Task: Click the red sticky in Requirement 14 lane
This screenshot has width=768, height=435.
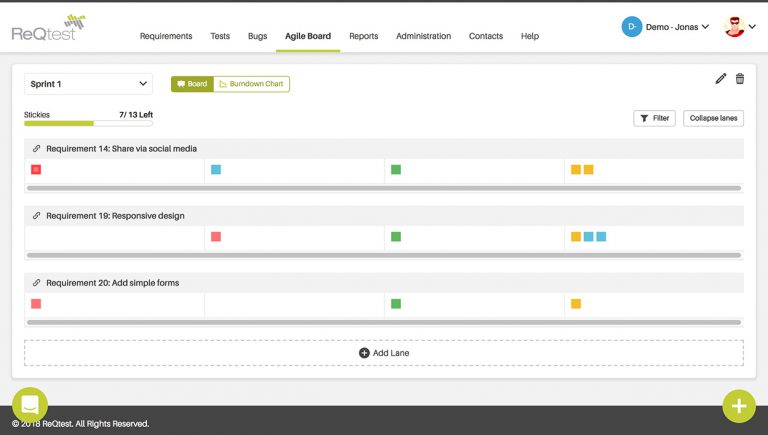Action: tap(36, 169)
